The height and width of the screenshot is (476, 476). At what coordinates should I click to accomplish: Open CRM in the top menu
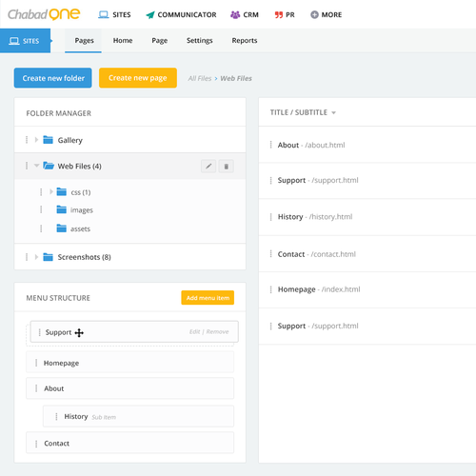245,15
